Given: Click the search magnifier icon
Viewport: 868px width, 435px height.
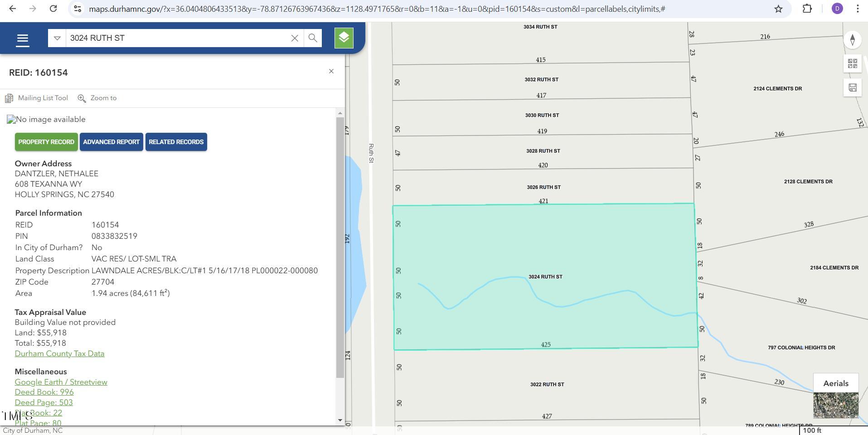Looking at the screenshot, I should tap(313, 38).
